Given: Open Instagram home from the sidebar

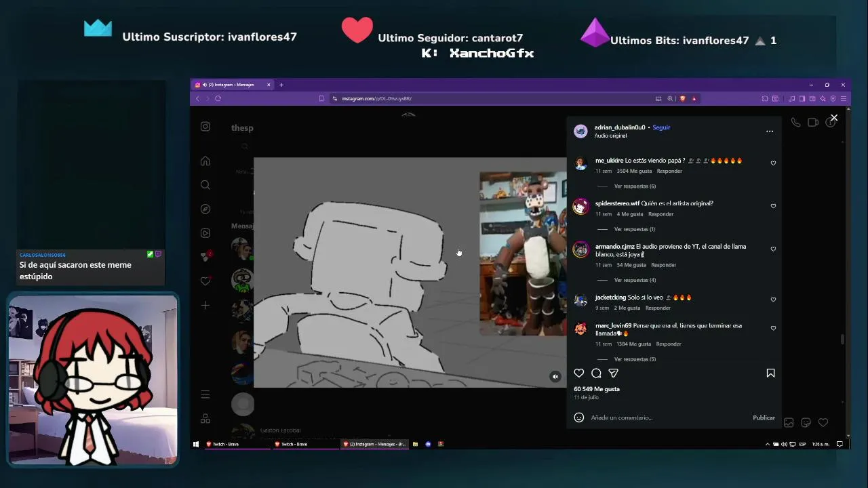Looking at the screenshot, I should pyautogui.click(x=205, y=161).
